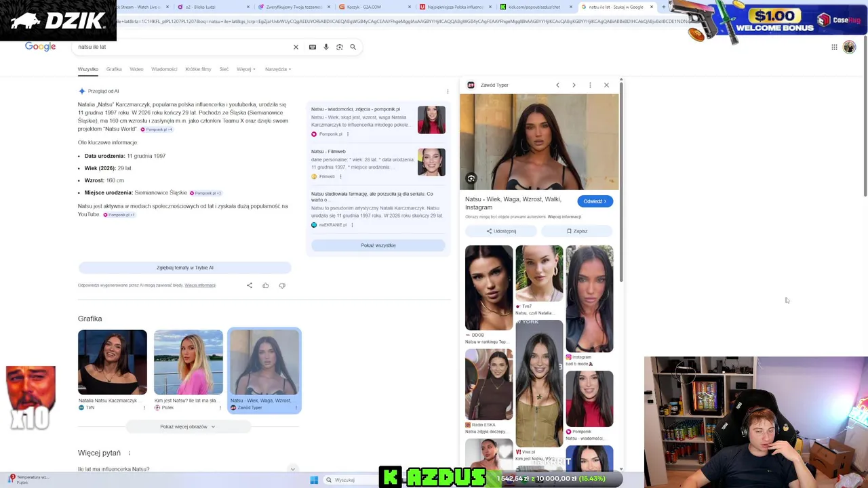Clear the search box with the X icon

[296, 47]
